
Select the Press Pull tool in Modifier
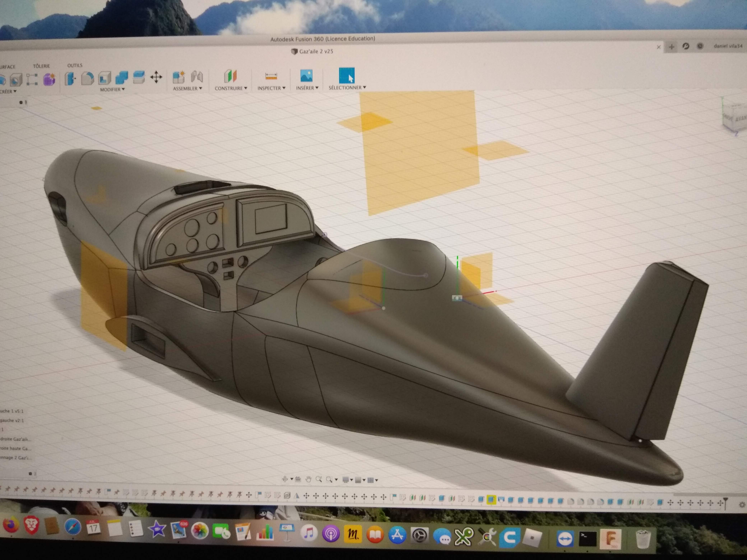pyautogui.click(x=70, y=79)
